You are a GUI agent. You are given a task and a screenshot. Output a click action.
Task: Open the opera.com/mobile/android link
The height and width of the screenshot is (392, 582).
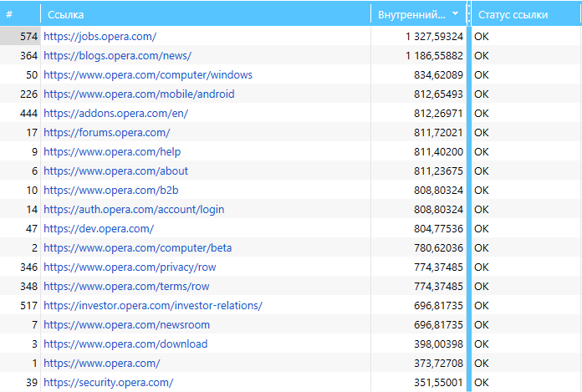[139, 94]
